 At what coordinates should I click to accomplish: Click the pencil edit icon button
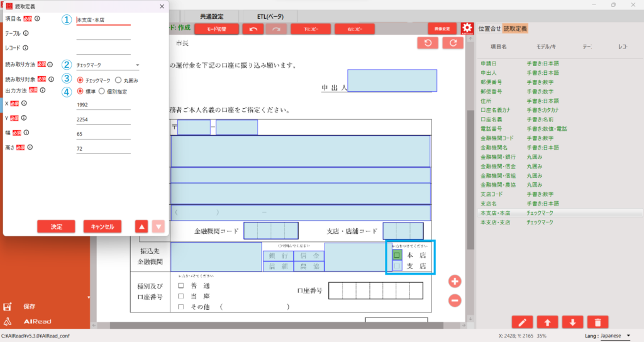click(x=523, y=323)
